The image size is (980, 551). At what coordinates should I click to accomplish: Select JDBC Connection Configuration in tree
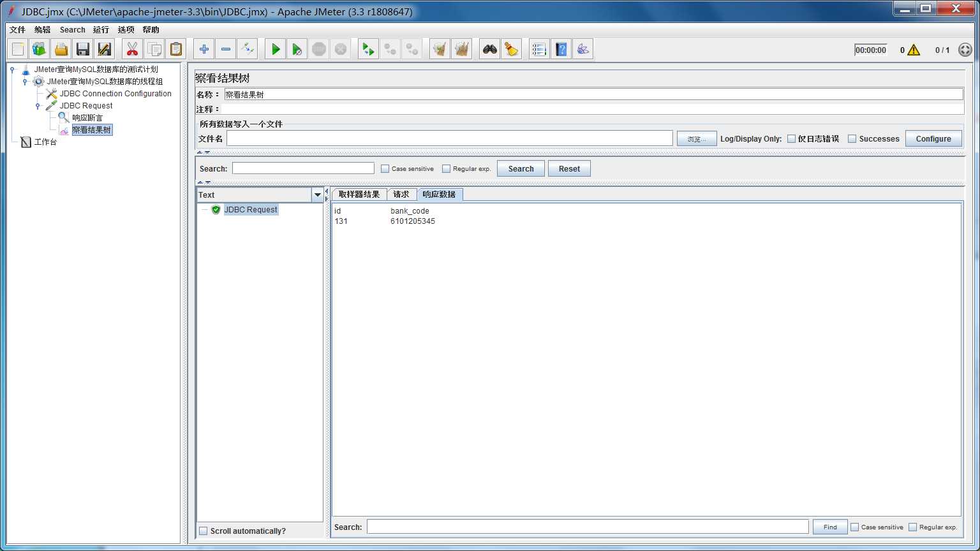115,94
